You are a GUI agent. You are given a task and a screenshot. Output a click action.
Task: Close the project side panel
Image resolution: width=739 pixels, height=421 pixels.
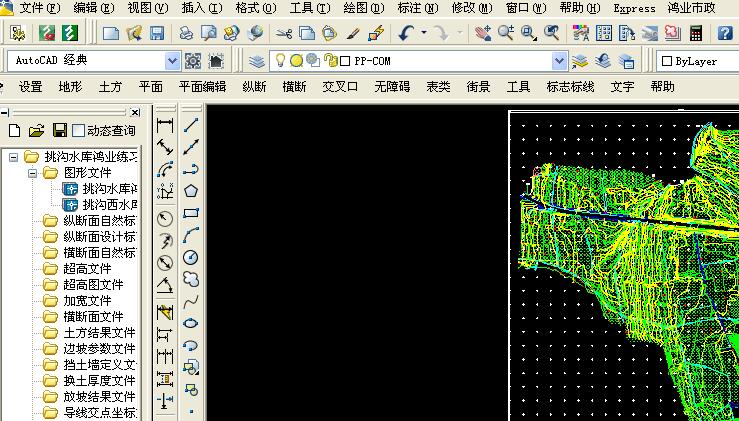pyautogui.click(x=136, y=112)
